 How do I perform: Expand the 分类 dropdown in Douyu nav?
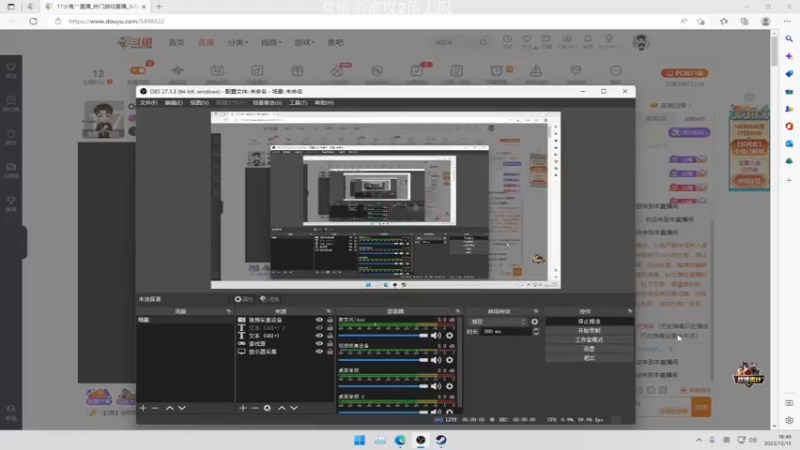pyautogui.click(x=238, y=42)
